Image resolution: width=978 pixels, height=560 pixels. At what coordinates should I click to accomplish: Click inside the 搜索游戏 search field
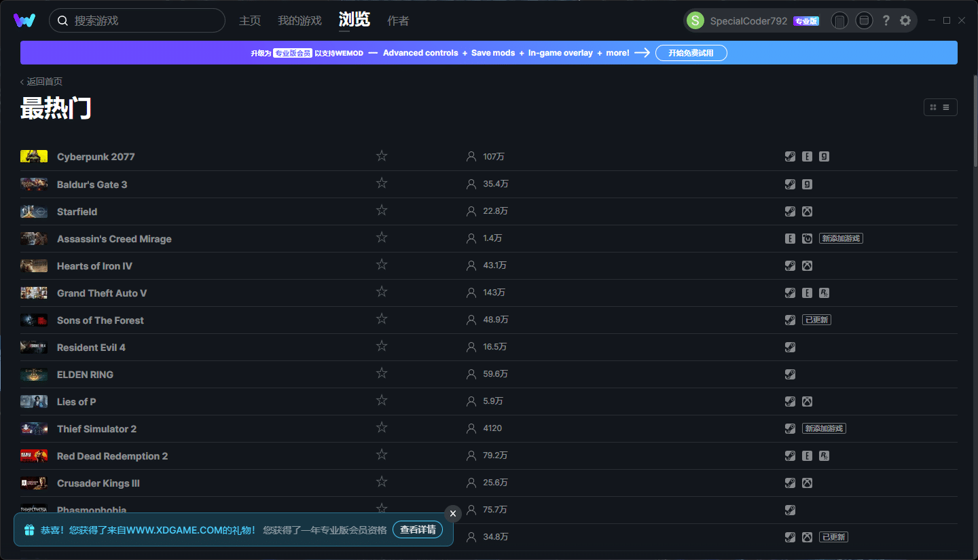pyautogui.click(x=136, y=20)
